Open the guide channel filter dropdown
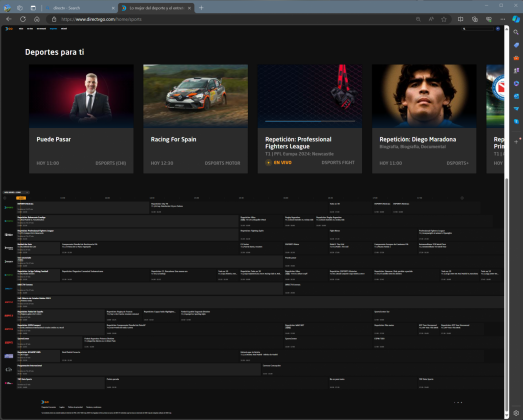 pyautogui.click(x=16, y=192)
